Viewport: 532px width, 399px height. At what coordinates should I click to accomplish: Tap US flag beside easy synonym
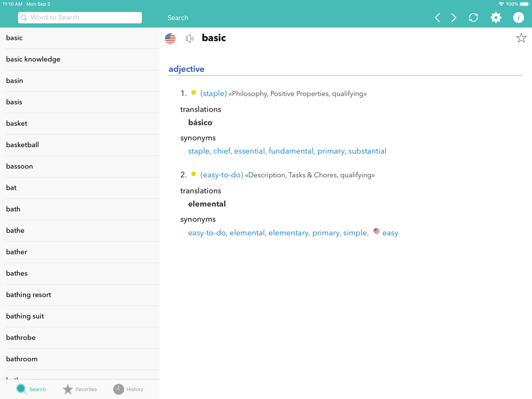tap(376, 231)
